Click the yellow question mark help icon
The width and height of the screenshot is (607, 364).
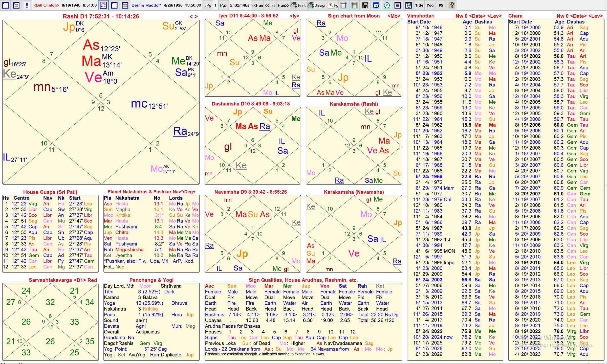(452, 5)
